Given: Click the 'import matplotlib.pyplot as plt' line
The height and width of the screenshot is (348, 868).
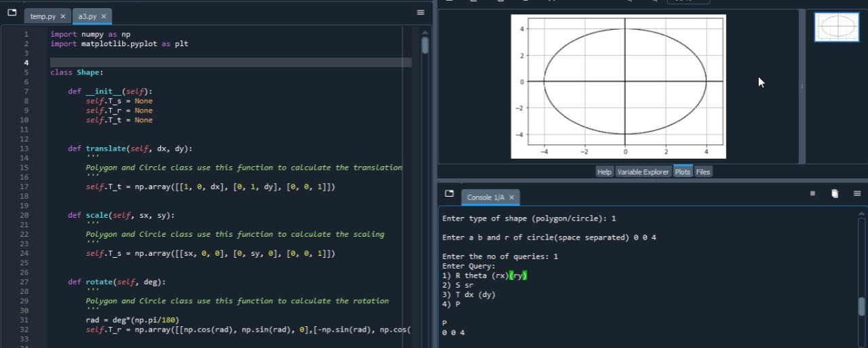Looking at the screenshot, I should pyautogui.click(x=119, y=43).
